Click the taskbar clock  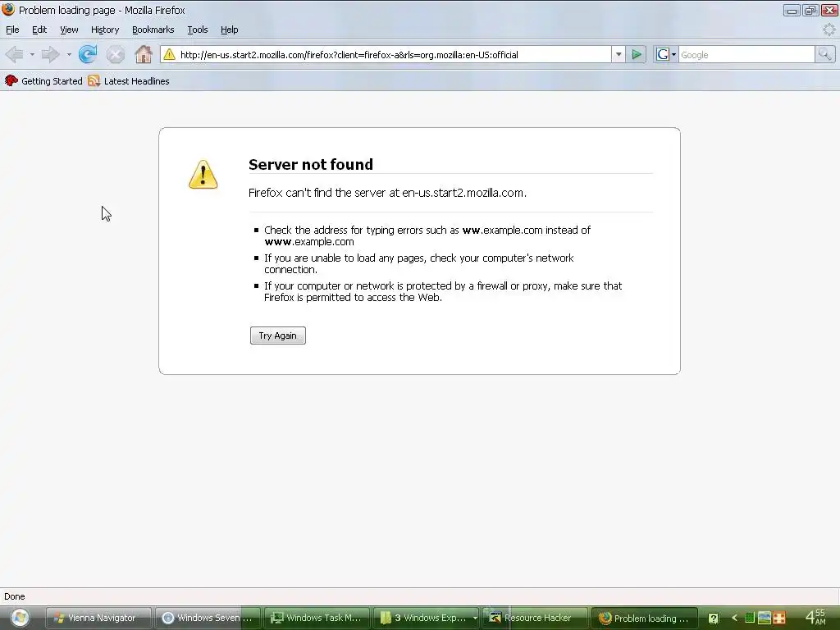[816, 617]
